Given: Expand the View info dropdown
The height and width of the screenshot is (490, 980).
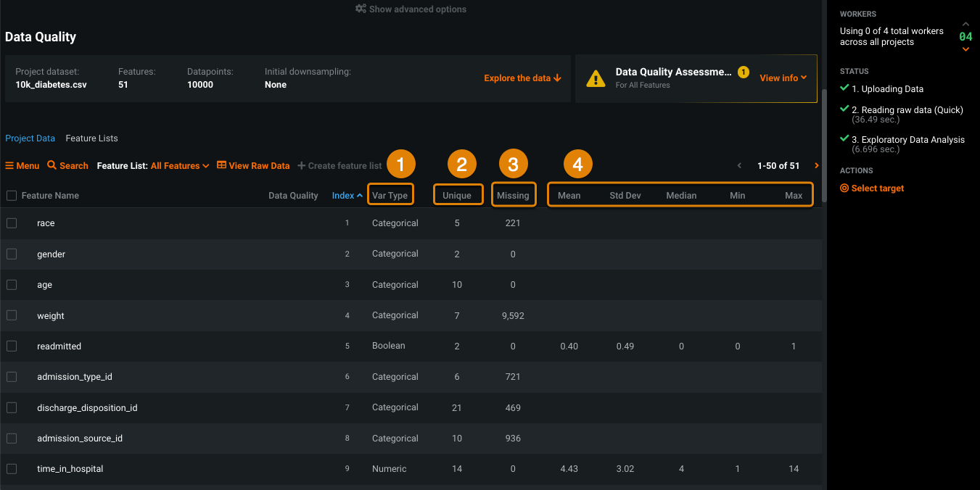Looking at the screenshot, I should click(x=783, y=78).
